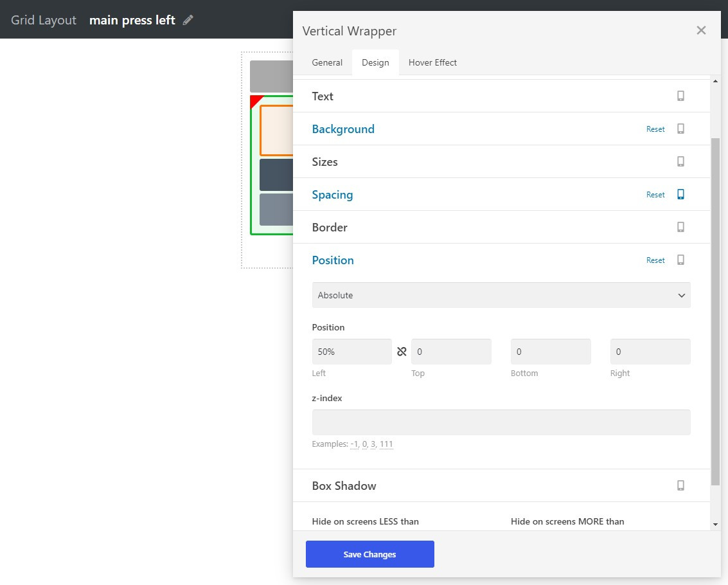Reset the Spacing settings
The width and height of the screenshot is (728, 585).
click(655, 195)
